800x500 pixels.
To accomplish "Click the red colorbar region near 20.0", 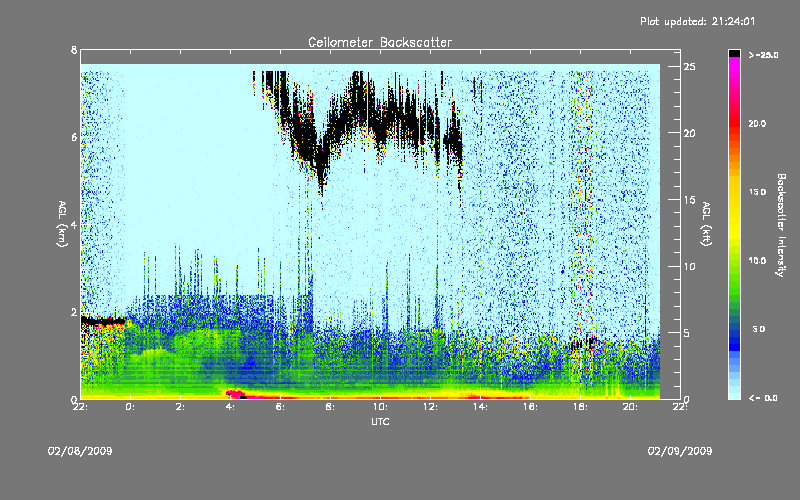I will pos(734,125).
